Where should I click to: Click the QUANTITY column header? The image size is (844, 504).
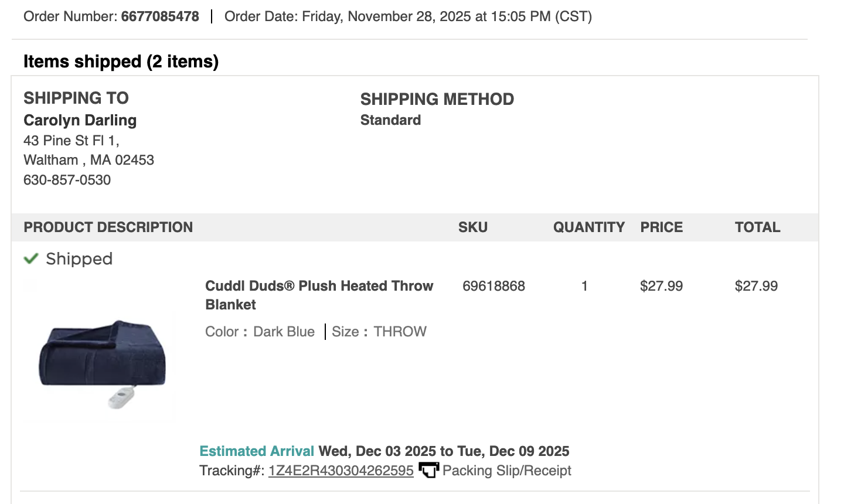click(x=589, y=227)
